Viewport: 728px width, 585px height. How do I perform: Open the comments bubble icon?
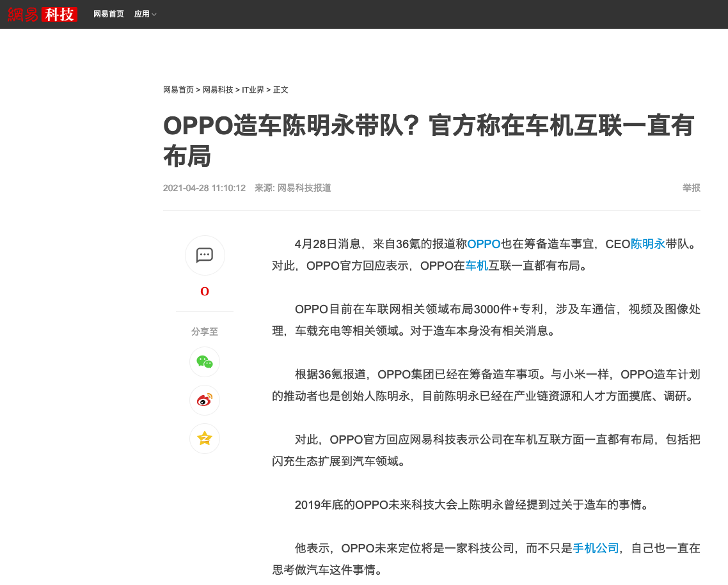coord(205,255)
